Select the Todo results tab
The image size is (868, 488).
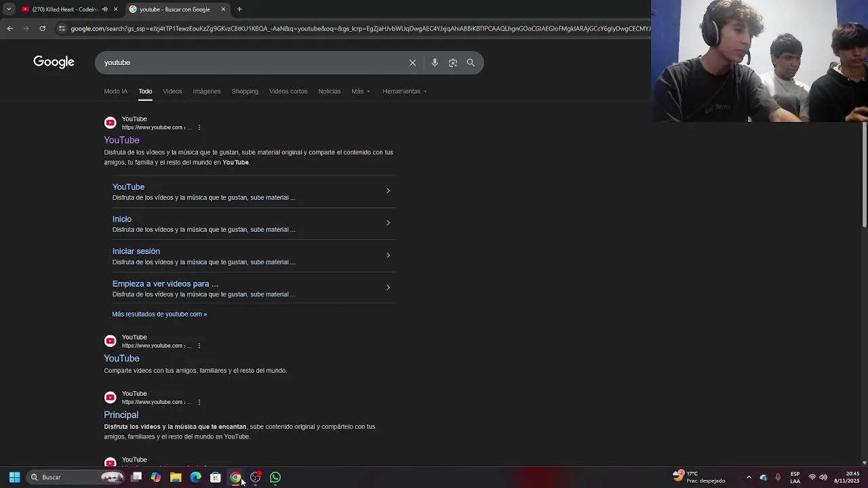click(145, 91)
